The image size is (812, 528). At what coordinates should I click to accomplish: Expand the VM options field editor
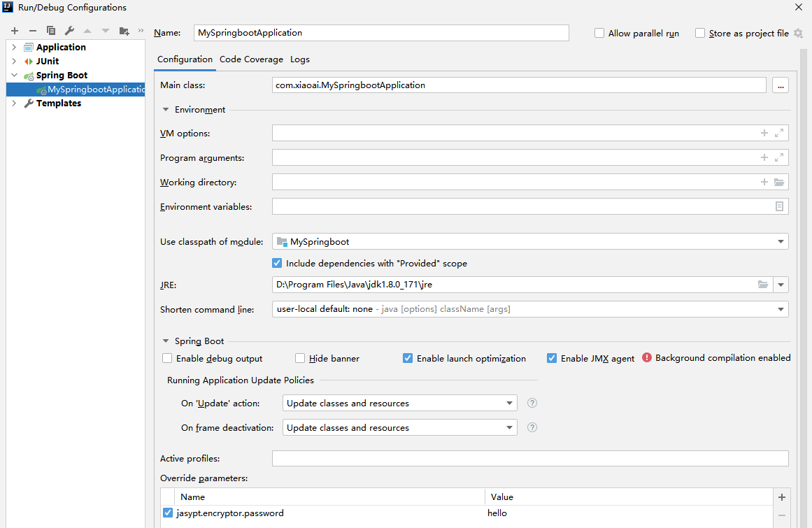click(x=779, y=133)
